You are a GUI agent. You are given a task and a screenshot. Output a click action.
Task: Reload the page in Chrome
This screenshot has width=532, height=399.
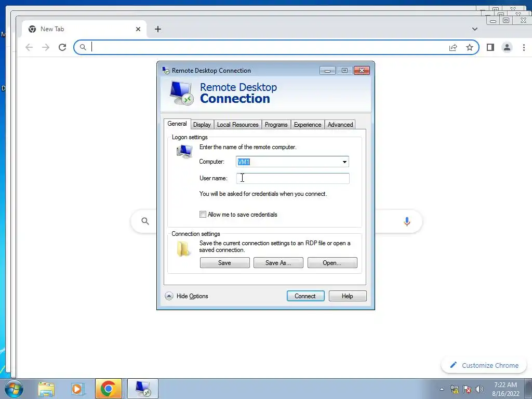[x=62, y=47]
